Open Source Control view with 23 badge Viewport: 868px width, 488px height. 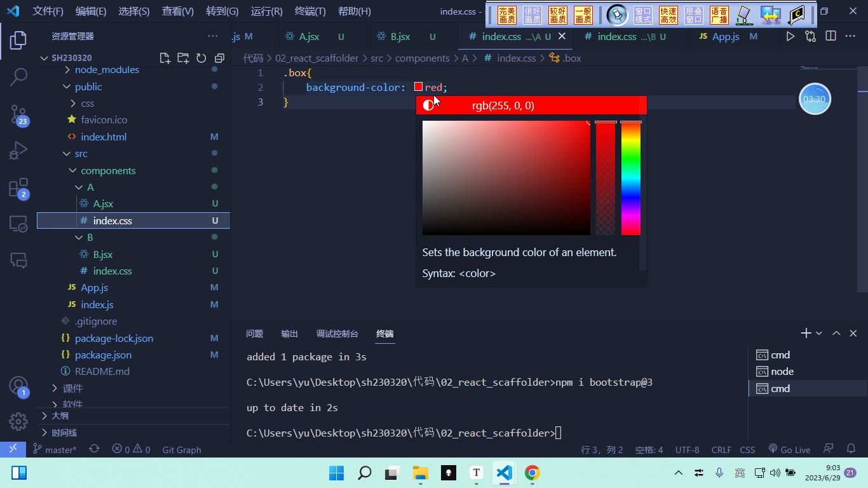18,114
